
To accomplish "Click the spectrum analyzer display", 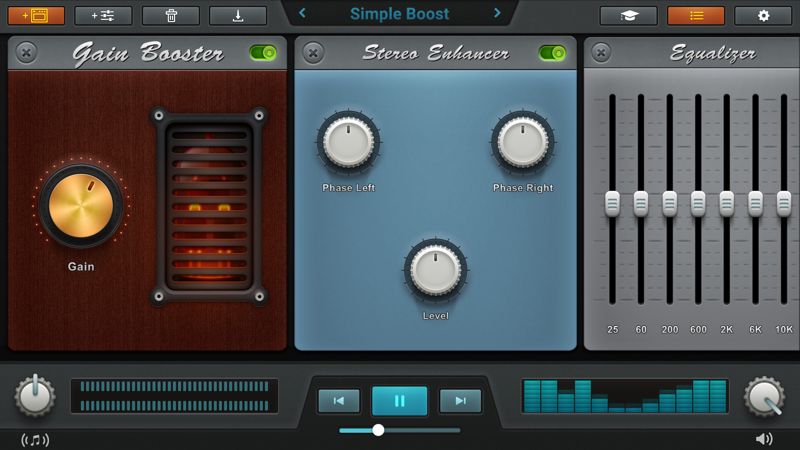I will click(x=625, y=396).
